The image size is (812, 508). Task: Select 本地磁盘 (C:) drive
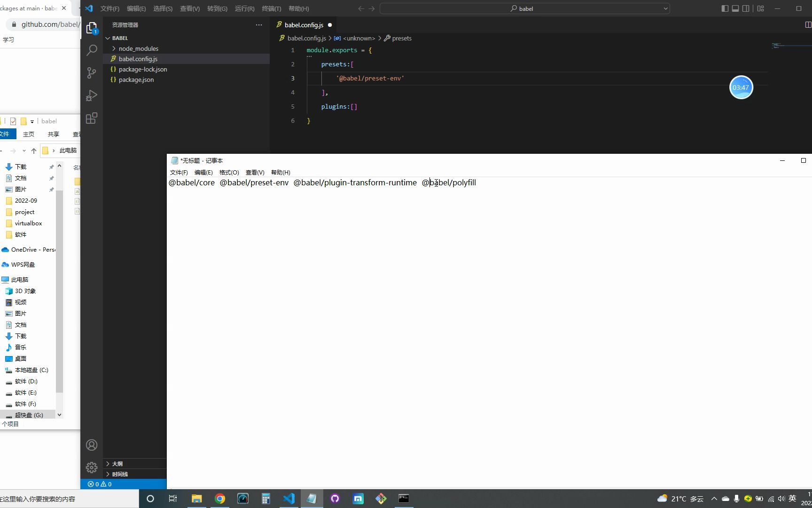[x=31, y=370]
